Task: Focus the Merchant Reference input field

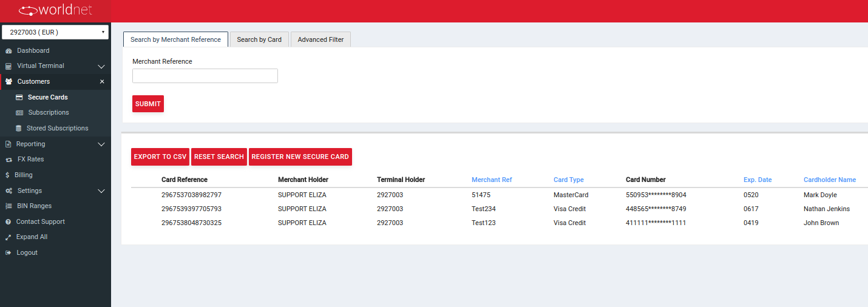Action: pyautogui.click(x=205, y=76)
